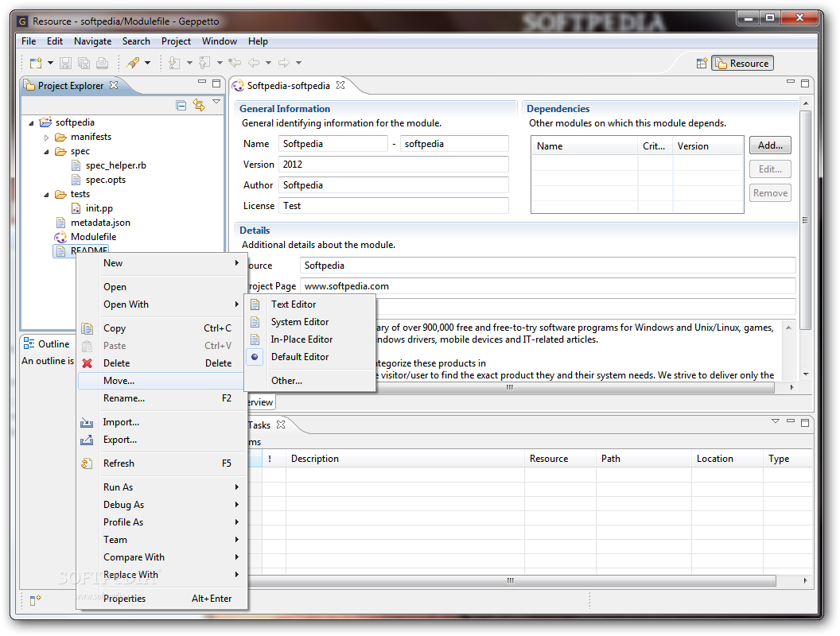This screenshot has width=840, height=636.
Task: Click the Add... dependency button
Action: coord(770,145)
